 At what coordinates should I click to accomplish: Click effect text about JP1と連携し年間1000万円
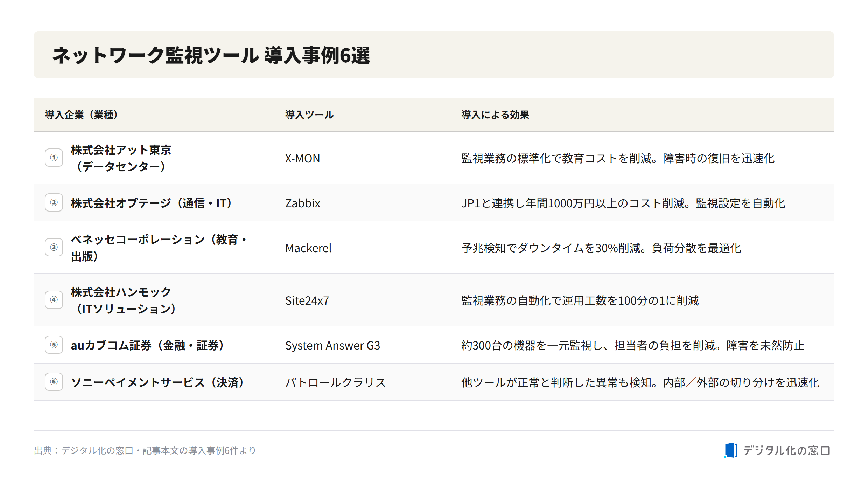click(623, 203)
